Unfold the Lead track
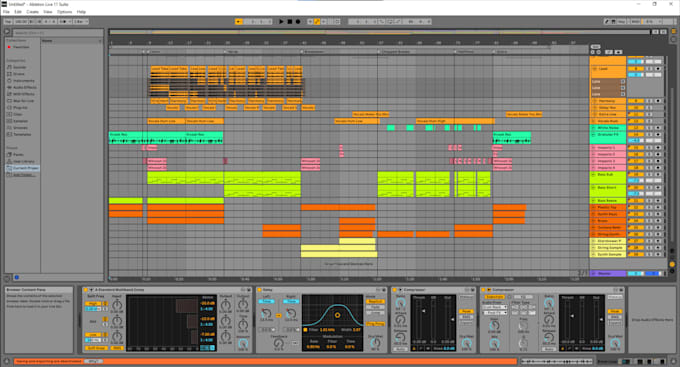Viewport: 680px width, 367px height. coord(595,69)
